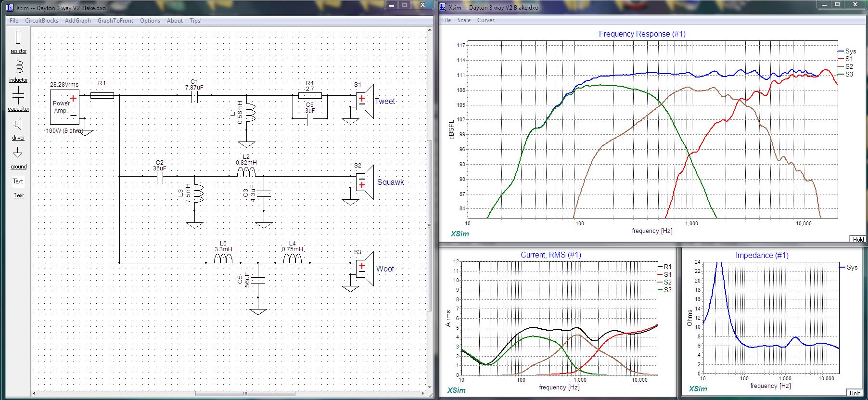The height and width of the screenshot is (400, 868).
Task: Open File menu in schematic window
Action: coord(14,21)
